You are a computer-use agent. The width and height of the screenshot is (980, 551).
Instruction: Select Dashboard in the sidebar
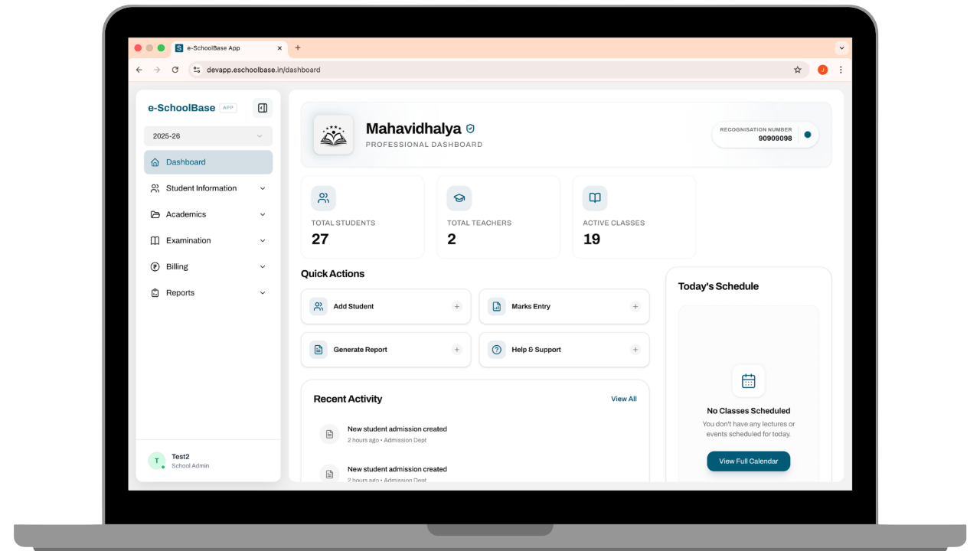click(207, 162)
